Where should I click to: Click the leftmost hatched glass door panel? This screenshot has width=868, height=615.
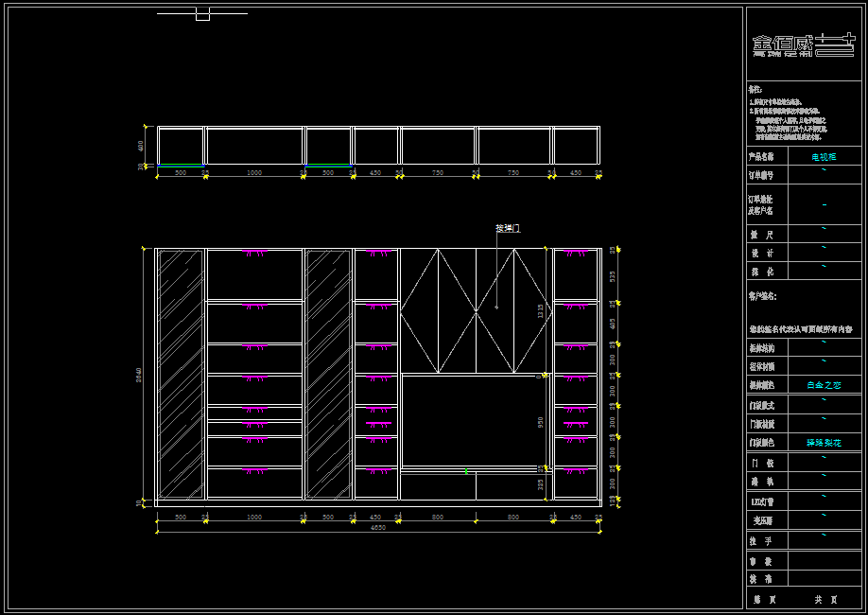pos(181,374)
